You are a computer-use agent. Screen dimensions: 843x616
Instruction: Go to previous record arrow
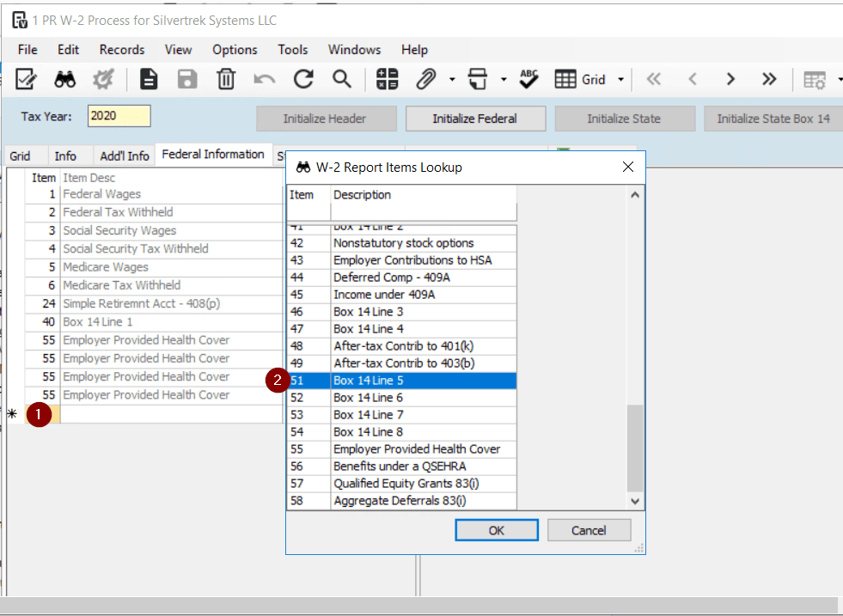(693, 80)
